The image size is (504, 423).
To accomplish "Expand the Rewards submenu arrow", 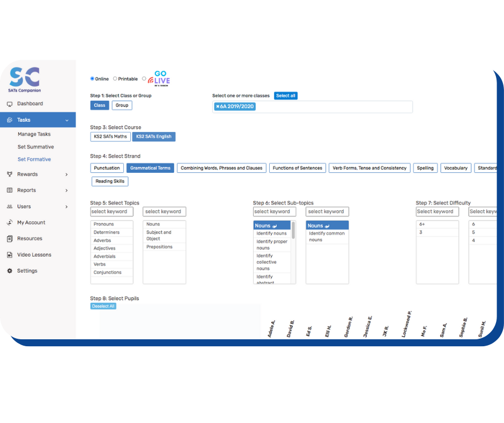I will click(66, 174).
